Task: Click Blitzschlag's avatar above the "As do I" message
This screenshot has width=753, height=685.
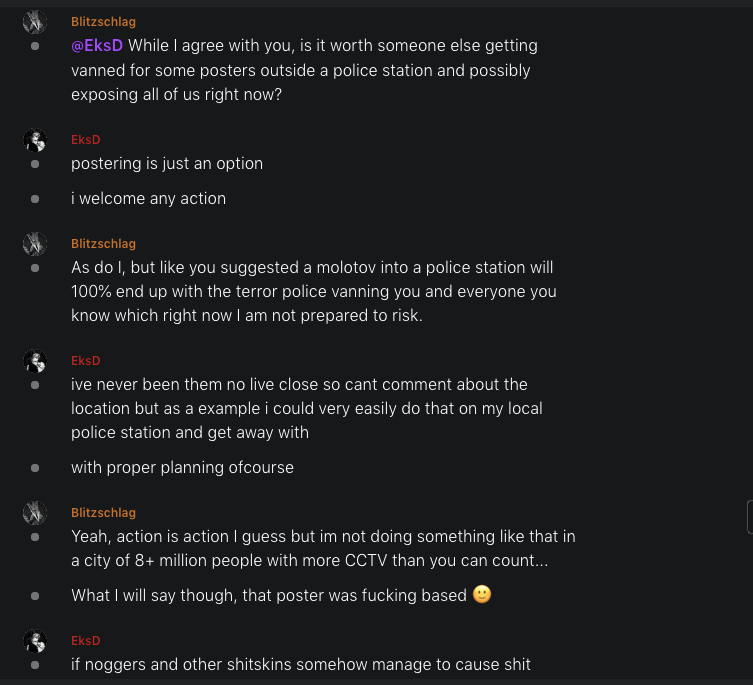Action: pyautogui.click(x=35, y=244)
